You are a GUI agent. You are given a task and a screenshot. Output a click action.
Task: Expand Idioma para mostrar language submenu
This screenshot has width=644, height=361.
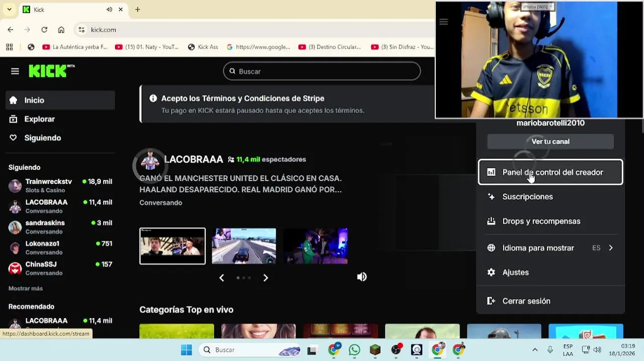click(550, 248)
